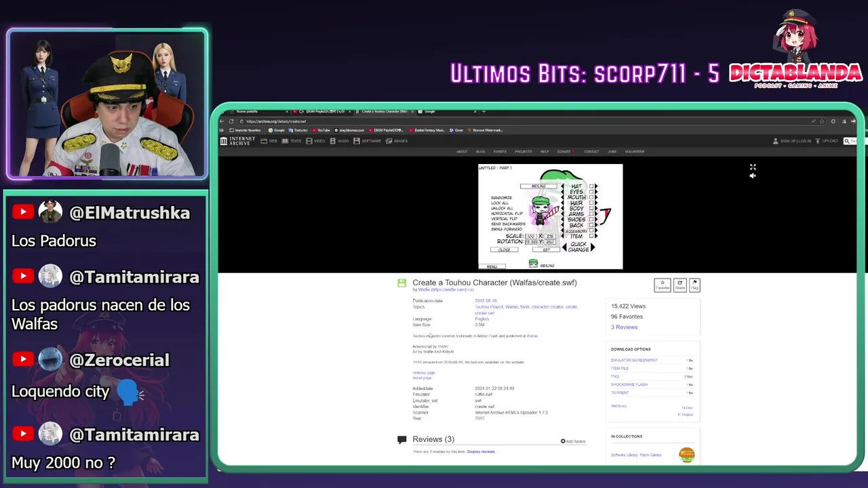Click the browser address bar URL
This screenshot has width=868, height=488.
coord(277,121)
